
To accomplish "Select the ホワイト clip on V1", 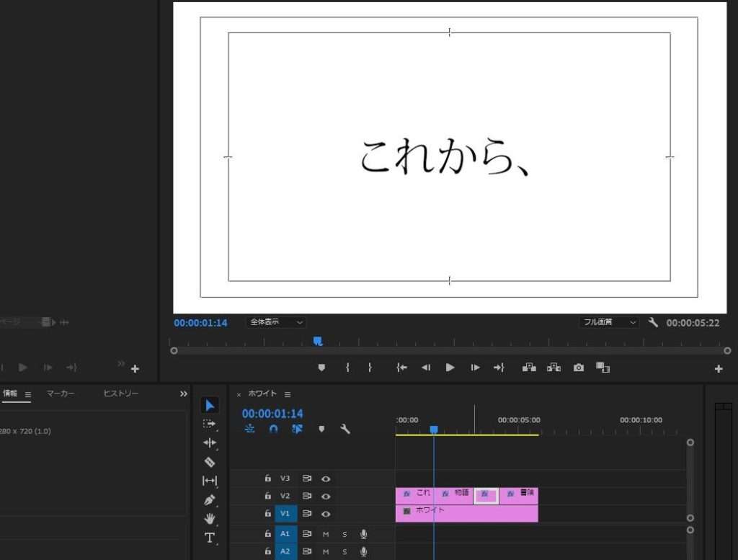I will [x=476, y=512].
